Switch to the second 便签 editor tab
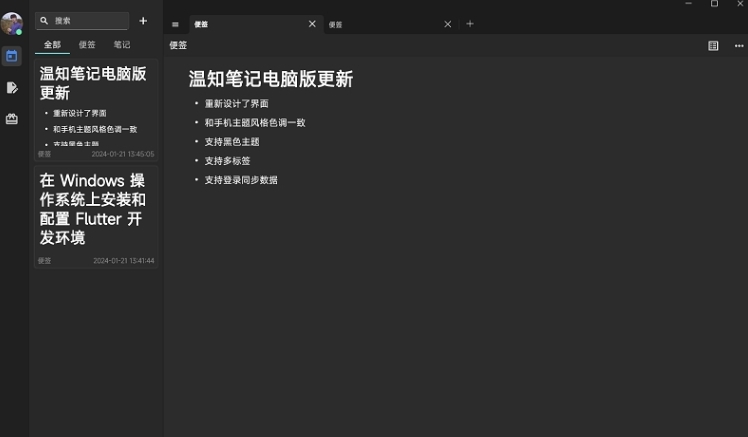The height and width of the screenshot is (437, 748). 391,24
